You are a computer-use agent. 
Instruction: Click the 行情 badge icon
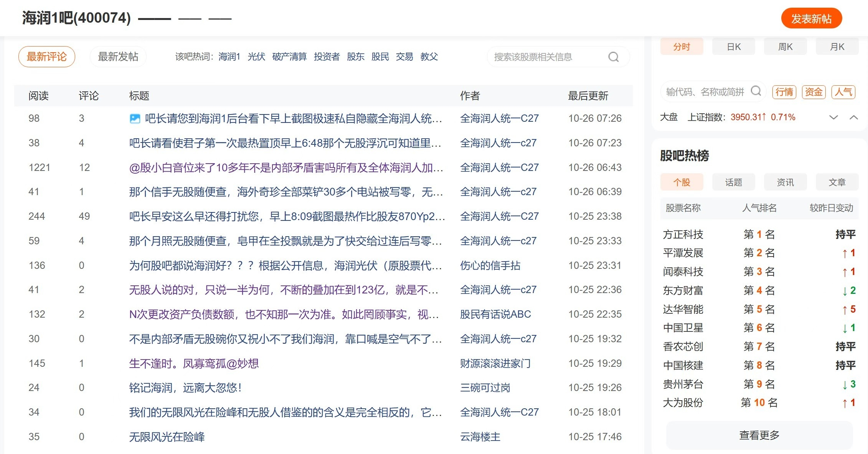[784, 92]
